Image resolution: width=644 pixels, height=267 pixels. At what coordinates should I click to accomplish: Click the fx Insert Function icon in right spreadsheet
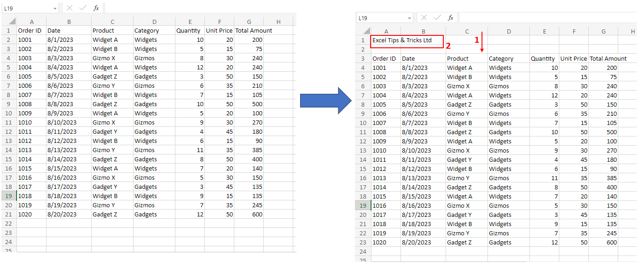coord(450,18)
